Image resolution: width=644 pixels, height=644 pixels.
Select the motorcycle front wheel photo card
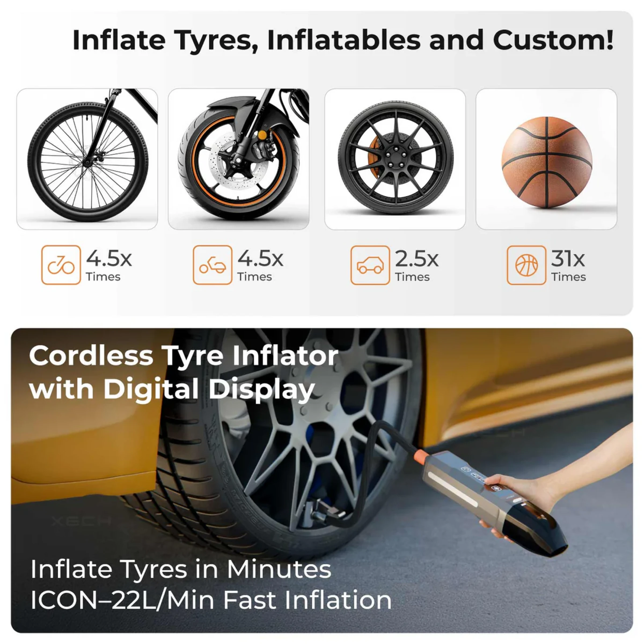click(x=239, y=159)
